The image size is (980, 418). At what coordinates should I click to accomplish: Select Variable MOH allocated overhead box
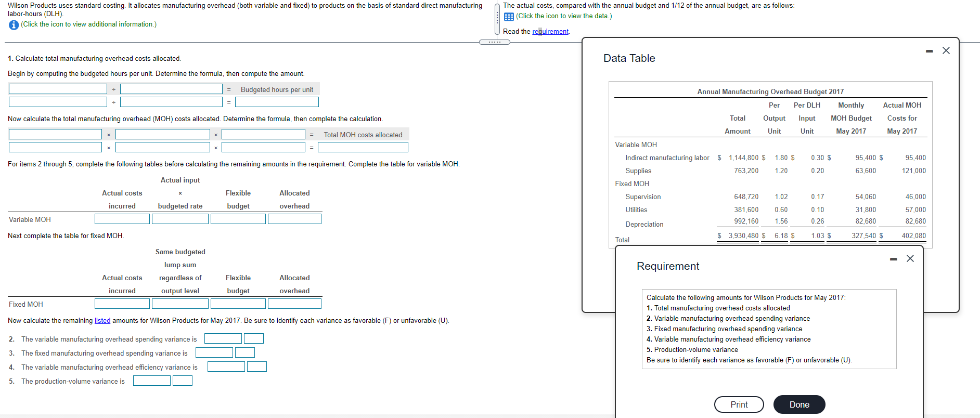pos(294,219)
